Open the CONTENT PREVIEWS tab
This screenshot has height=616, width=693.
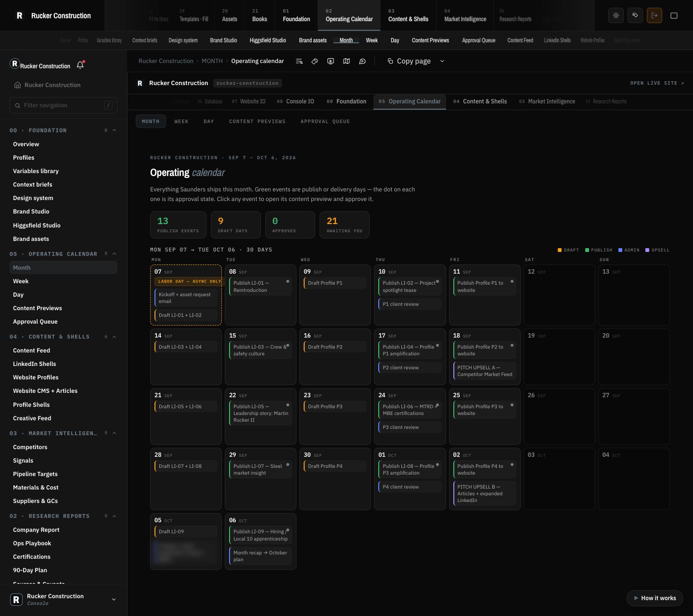point(257,122)
